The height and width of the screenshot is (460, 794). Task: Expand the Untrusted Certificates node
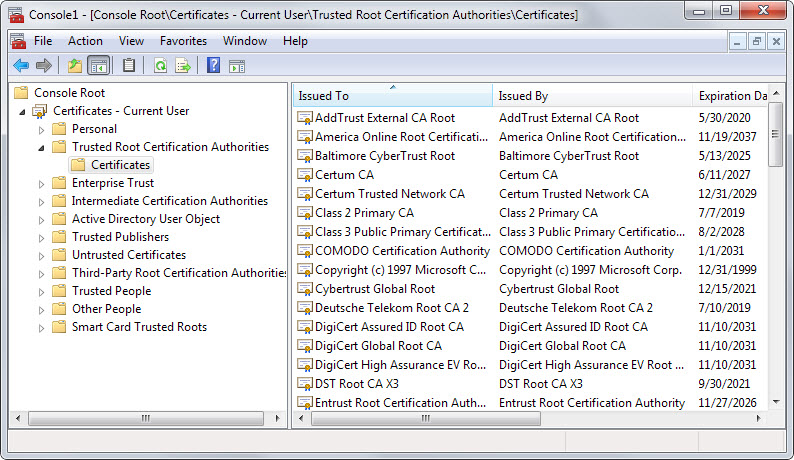click(x=42, y=256)
